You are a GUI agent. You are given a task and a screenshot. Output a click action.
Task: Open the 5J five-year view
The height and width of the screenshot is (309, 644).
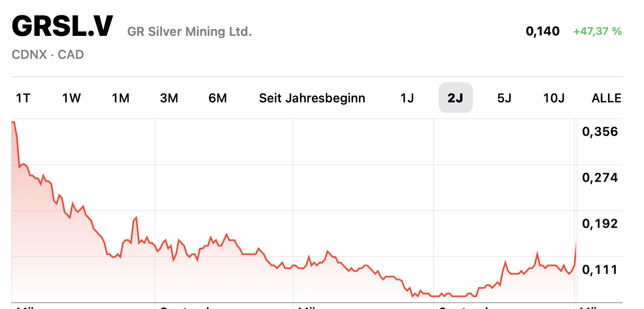[x=504, y=98]
